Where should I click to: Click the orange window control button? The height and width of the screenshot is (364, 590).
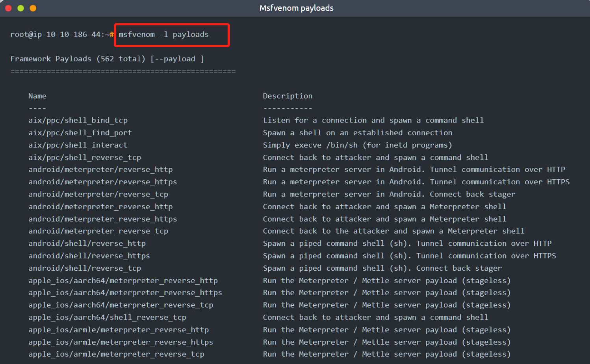(33, 8)
